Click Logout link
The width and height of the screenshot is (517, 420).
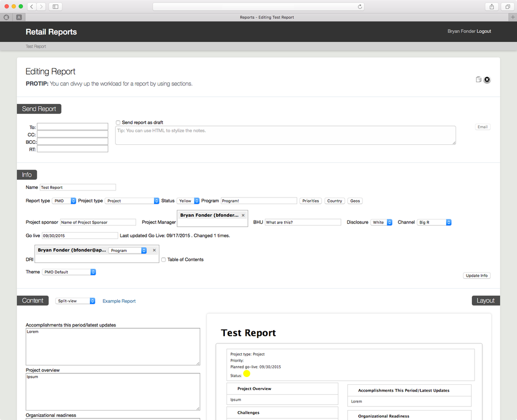coord(484,31)
